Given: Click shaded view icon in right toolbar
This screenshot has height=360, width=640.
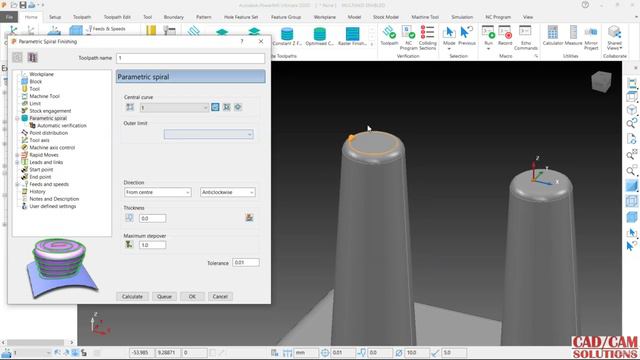Looking at the screenshot, I should coord(631,186).
